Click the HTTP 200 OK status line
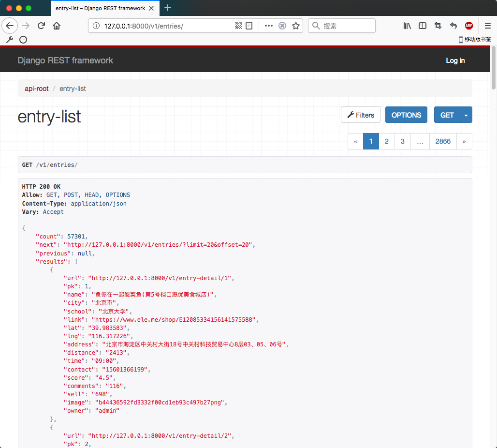 41,187
